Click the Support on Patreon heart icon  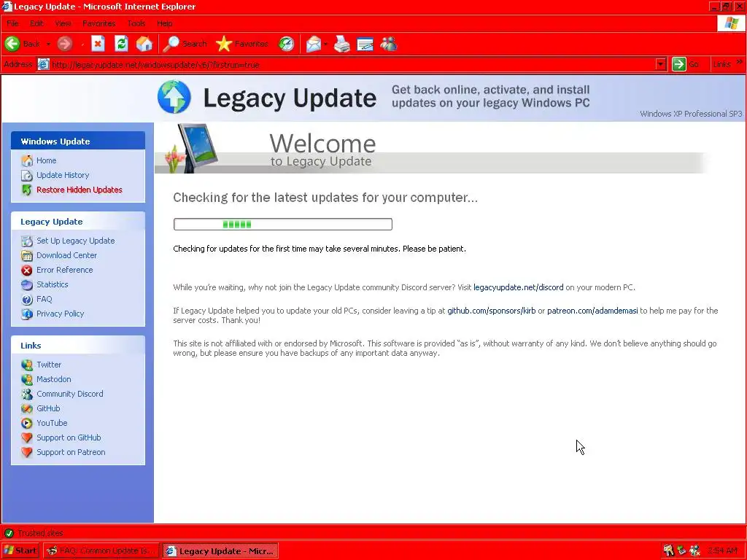pos(27,452)
